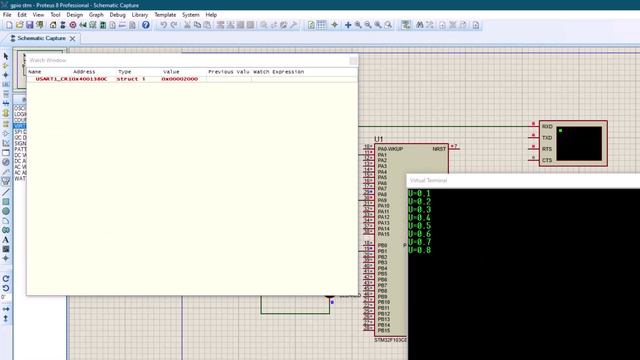Screen dimensions: 640x360
Task: Open the Design menu
Action: tap(75, 15)
